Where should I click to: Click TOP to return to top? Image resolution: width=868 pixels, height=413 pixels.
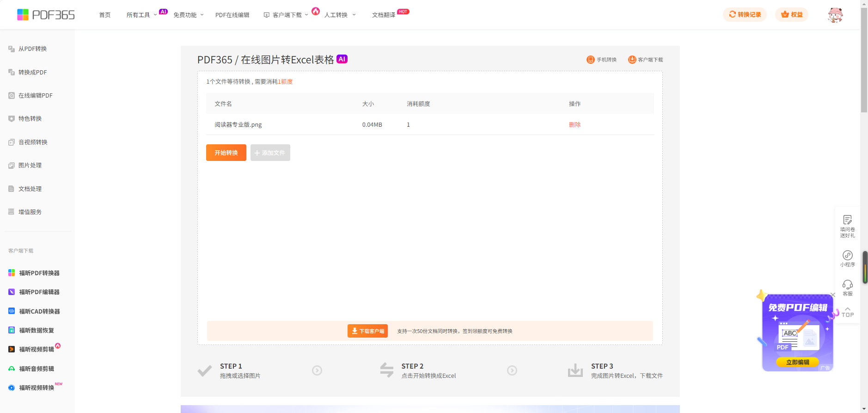pyautogui.click(x=847, y=312)
